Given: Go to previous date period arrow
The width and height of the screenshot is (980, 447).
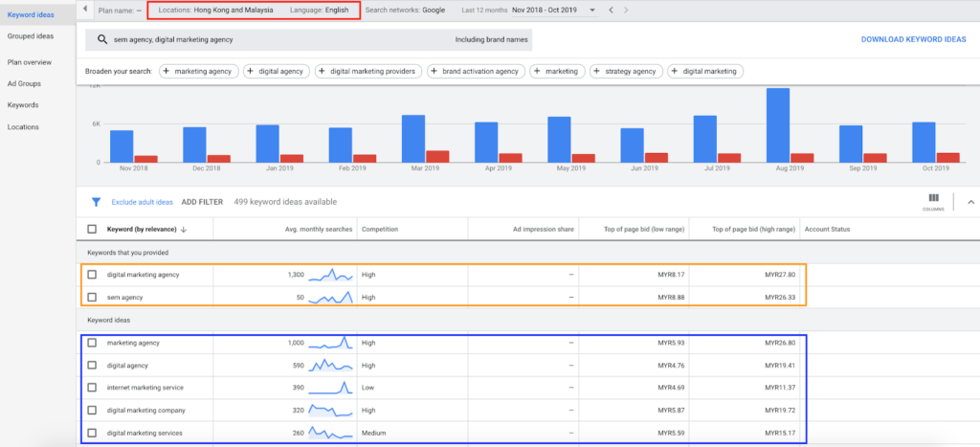Looking at the screenshot, I should point(612,10).
